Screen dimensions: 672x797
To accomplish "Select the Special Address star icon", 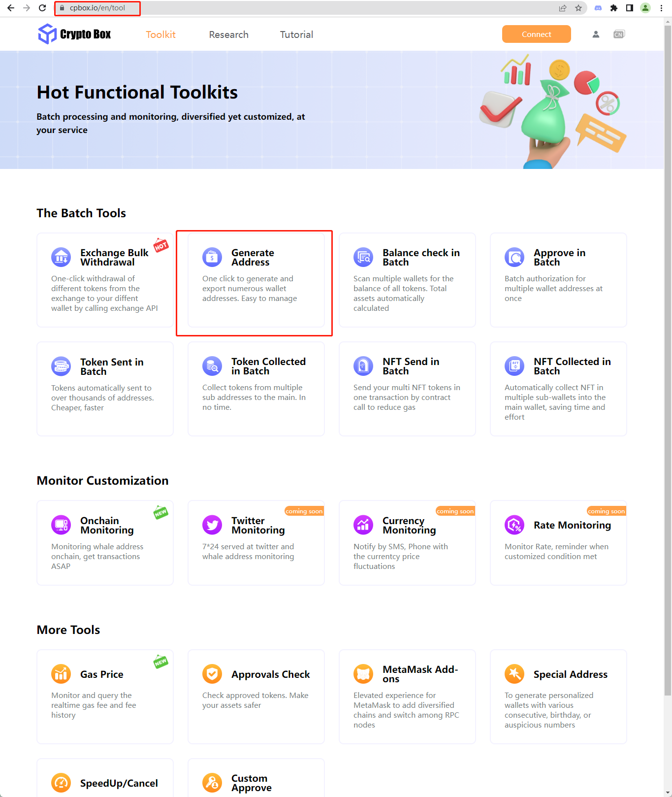I will click(x=514, y=674).
